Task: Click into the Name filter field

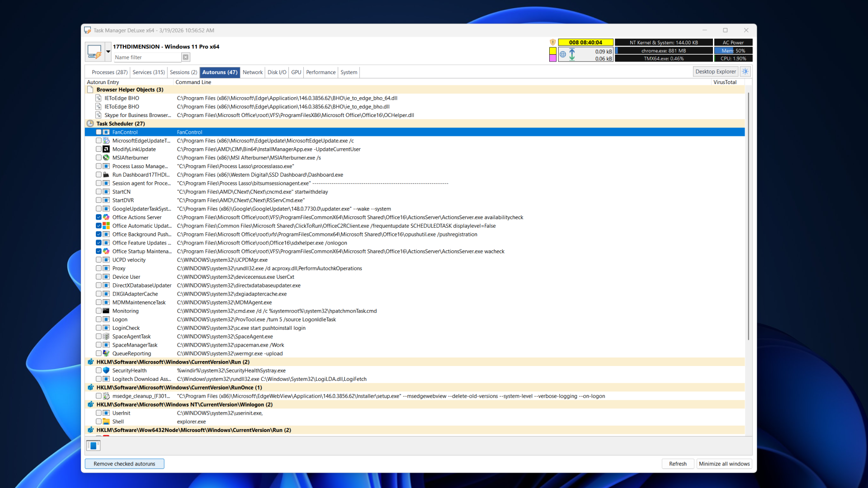Action: click(147, 57)
